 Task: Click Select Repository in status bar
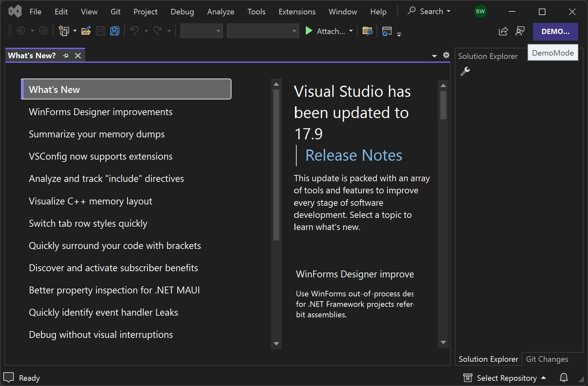pyautogui.click(x=507, y=378)
